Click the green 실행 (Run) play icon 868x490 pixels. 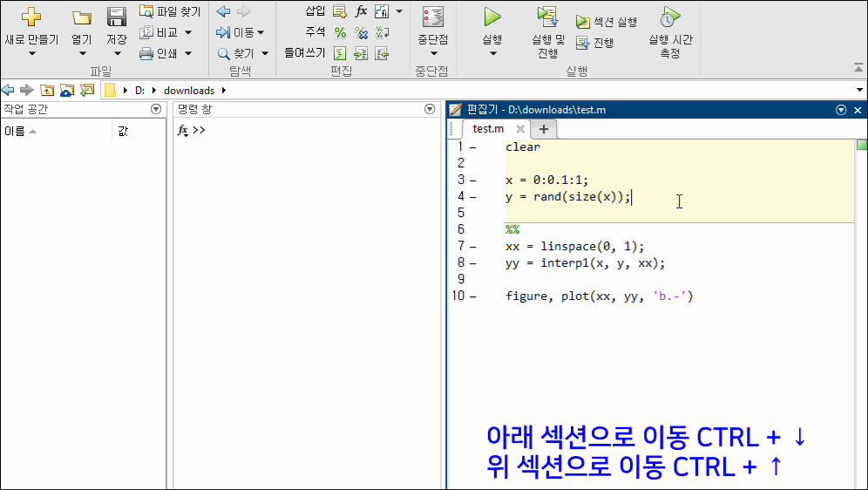click(492, 17)
